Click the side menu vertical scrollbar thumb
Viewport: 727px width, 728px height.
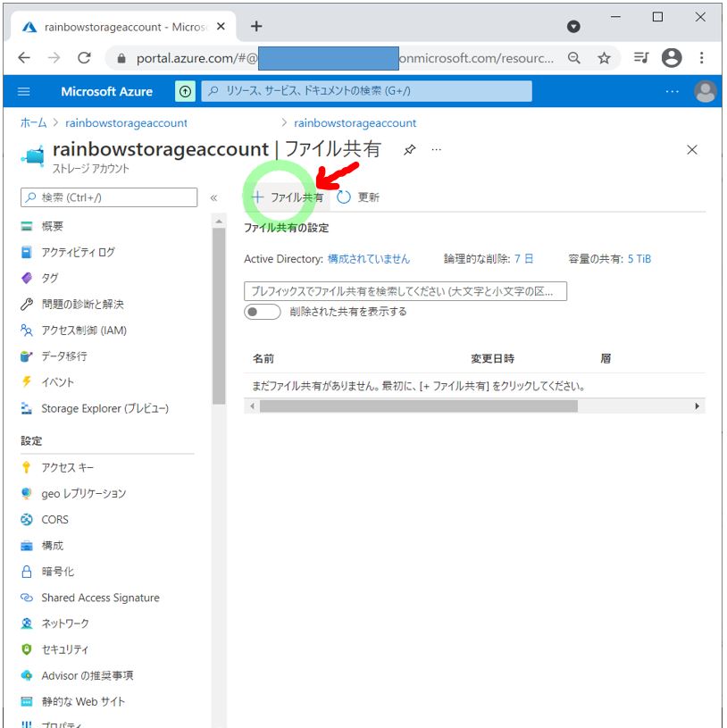point(219,315)
